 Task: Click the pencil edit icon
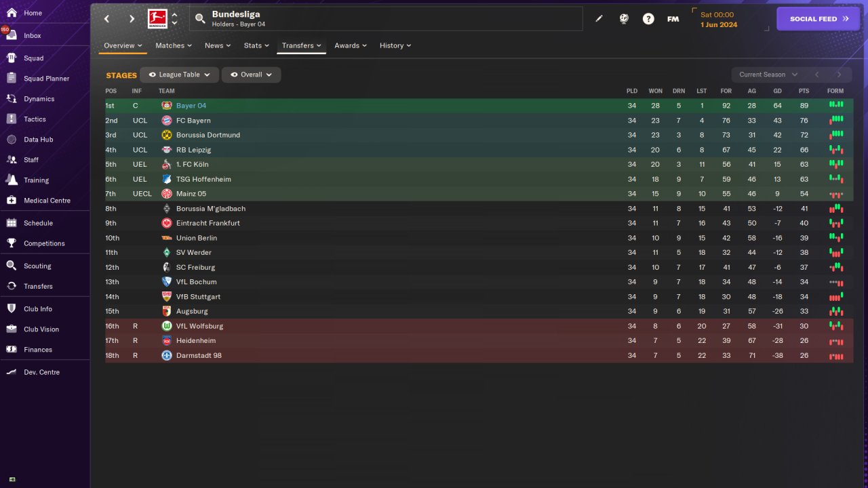click(599, 19)
